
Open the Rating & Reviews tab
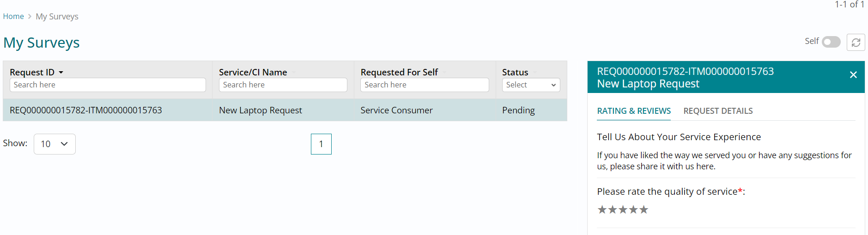634,111
